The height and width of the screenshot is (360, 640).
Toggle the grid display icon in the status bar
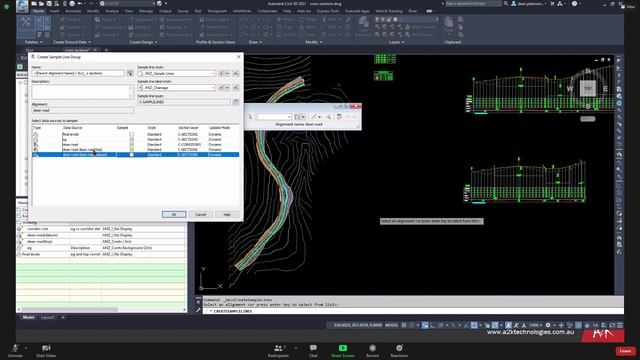coord(404,325)
